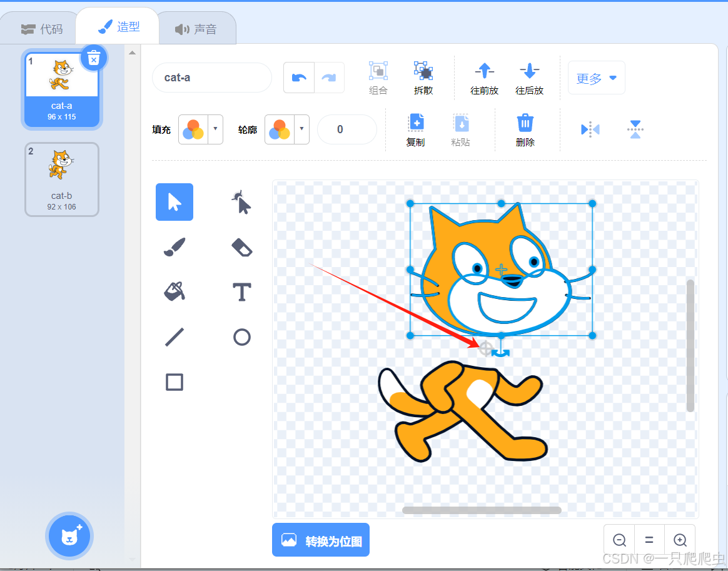Switch to the 造型 tab
This screenshot has height=571, width=728.
pyautogui.click(x=118, y=27)
